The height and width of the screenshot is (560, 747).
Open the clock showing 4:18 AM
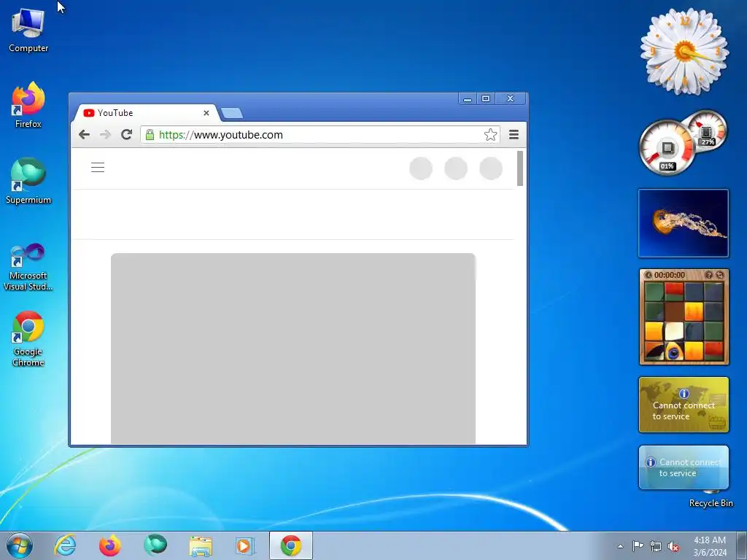[x=710, y=546]
